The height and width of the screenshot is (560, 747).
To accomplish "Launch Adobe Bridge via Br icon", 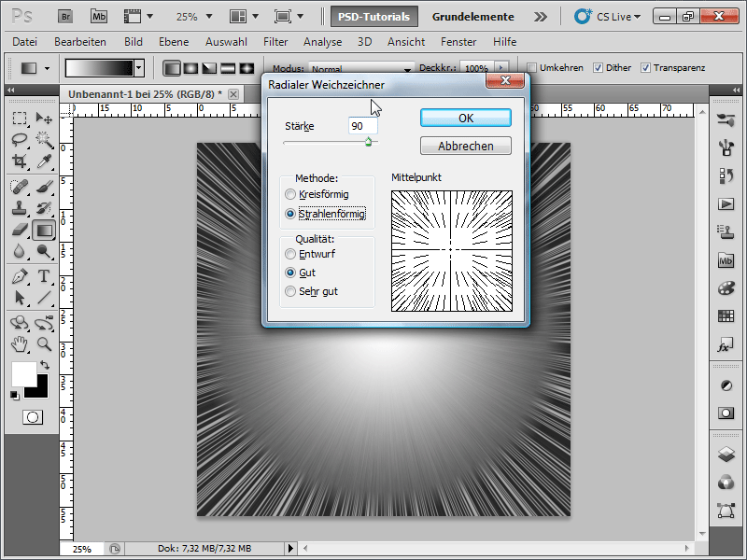I will [65, 17].
